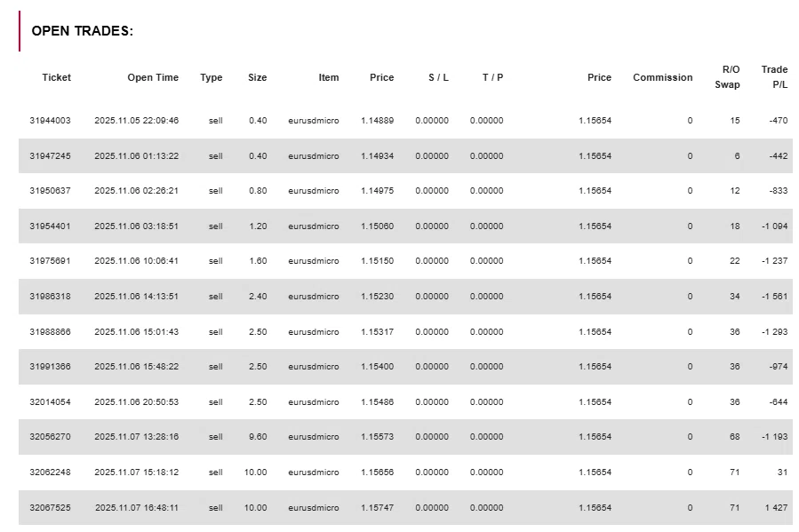
Task: Click open time 2025.11.07 15:18:12
Action: click(x=137, y=472)
